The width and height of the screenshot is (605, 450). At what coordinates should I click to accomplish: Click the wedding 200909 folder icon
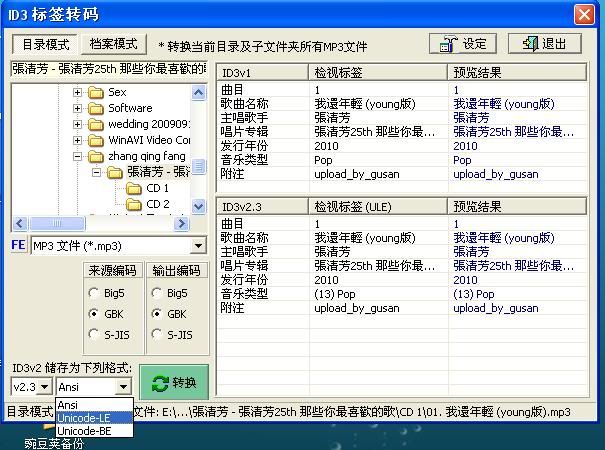[x=96, y=125]
